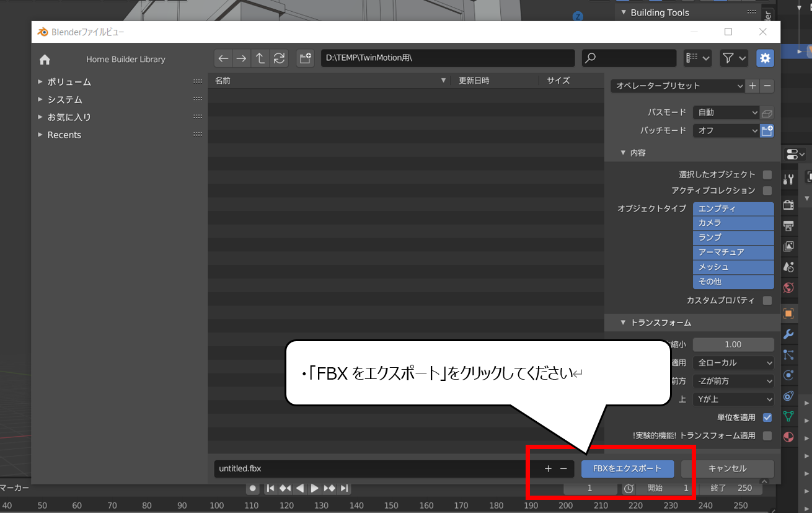Toggle batch own-directory folder icon
812x513 pixels.
[x=767, y=131]
